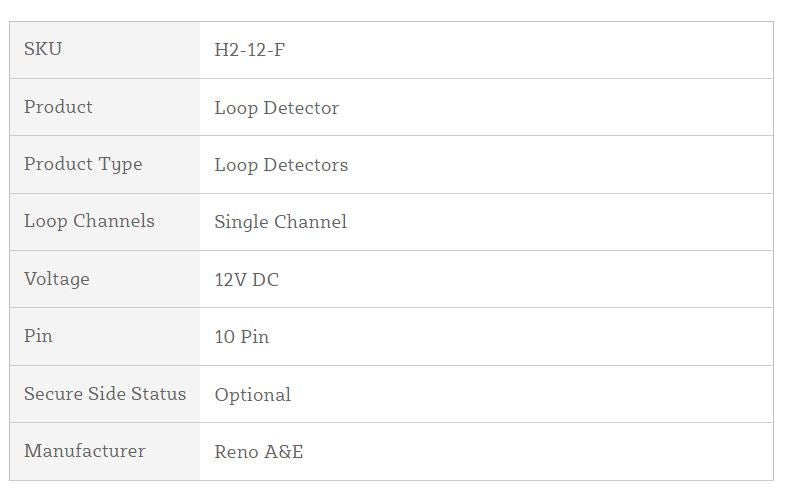Select the 12V DC voltage value
The image size is (794, 503).
coord(246,280)
